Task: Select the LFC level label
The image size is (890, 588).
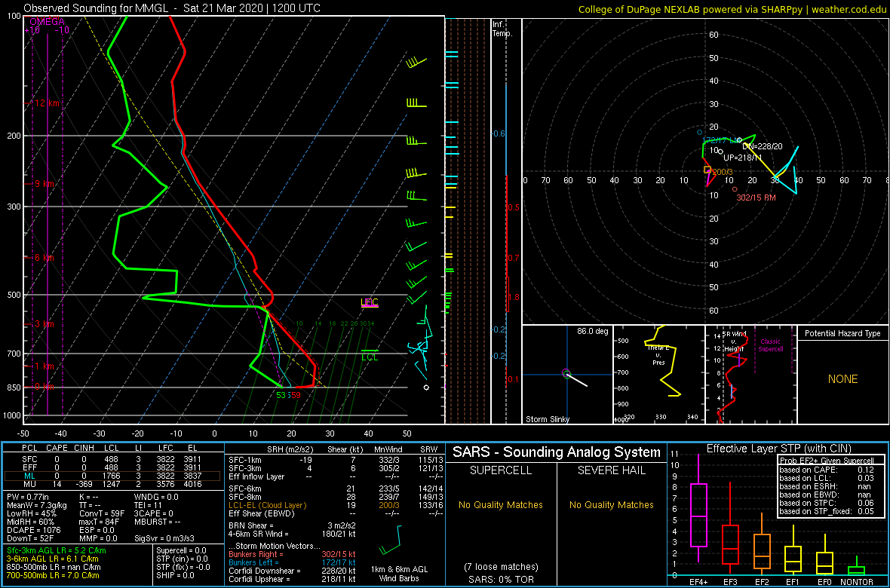Action: (x=370, y=302)
